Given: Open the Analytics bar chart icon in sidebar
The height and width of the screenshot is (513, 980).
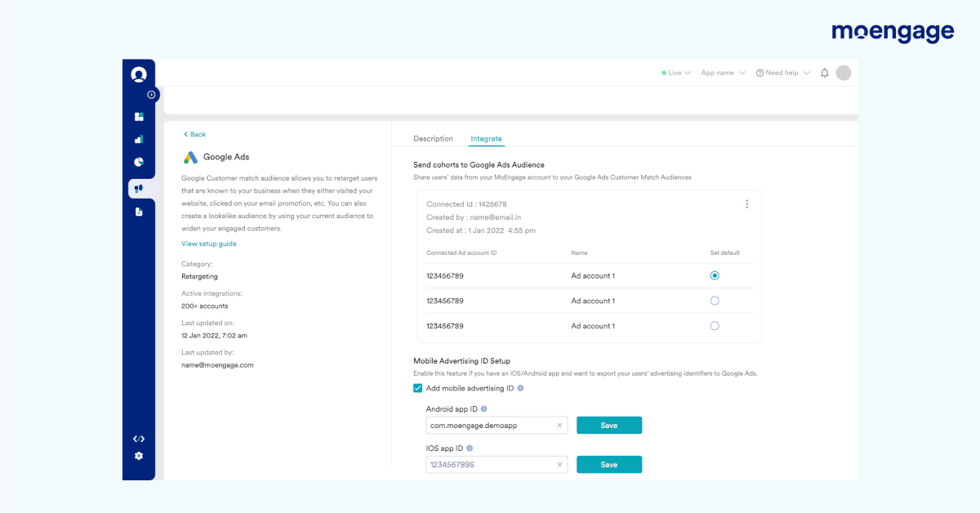Looking at the screenshot, I should (x=139, y=139).
